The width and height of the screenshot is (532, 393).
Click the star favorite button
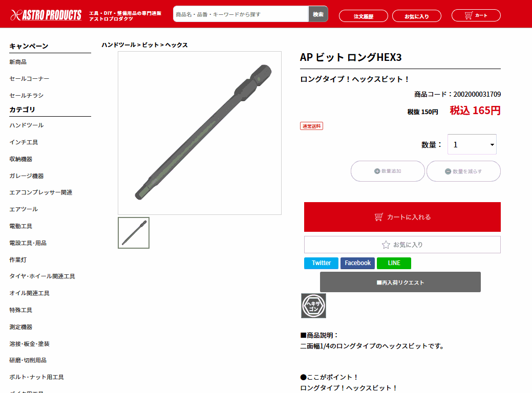pos(402,245)
